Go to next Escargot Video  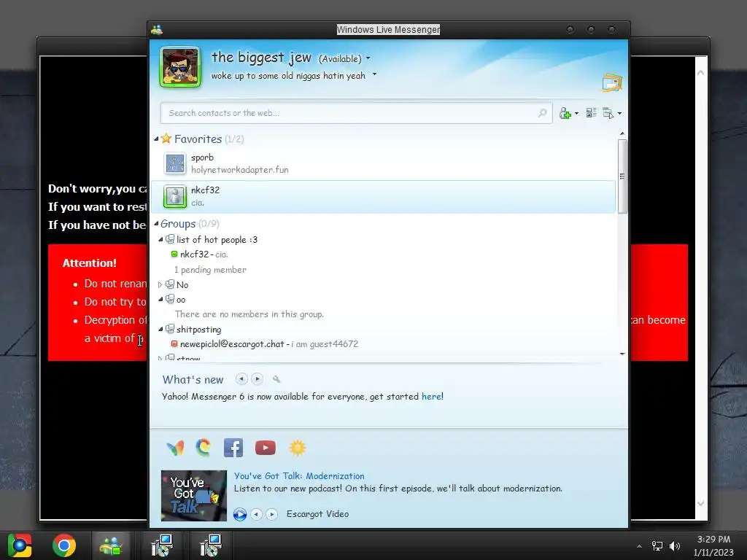click(x=271, y=514)
